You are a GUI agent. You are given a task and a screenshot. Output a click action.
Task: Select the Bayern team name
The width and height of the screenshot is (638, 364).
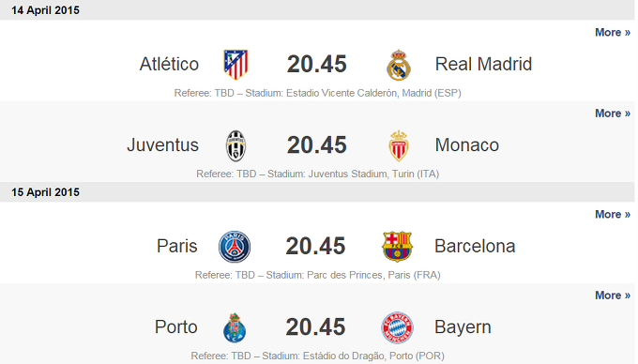point(463,327)
